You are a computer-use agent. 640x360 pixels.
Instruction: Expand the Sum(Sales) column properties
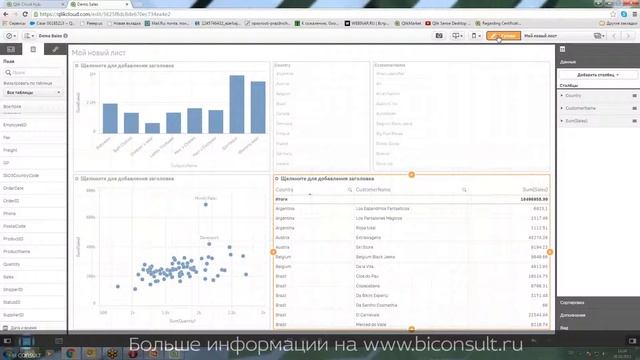point(562,121)
